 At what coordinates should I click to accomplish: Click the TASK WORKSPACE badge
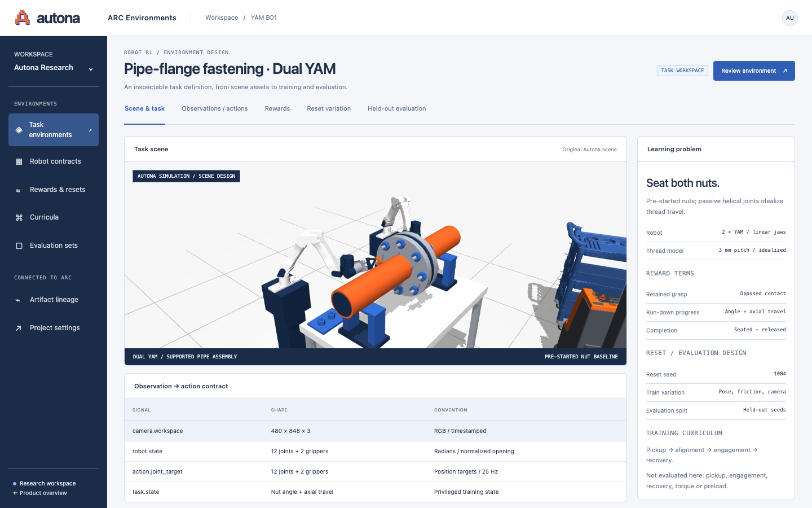click(x=682, y=71)
